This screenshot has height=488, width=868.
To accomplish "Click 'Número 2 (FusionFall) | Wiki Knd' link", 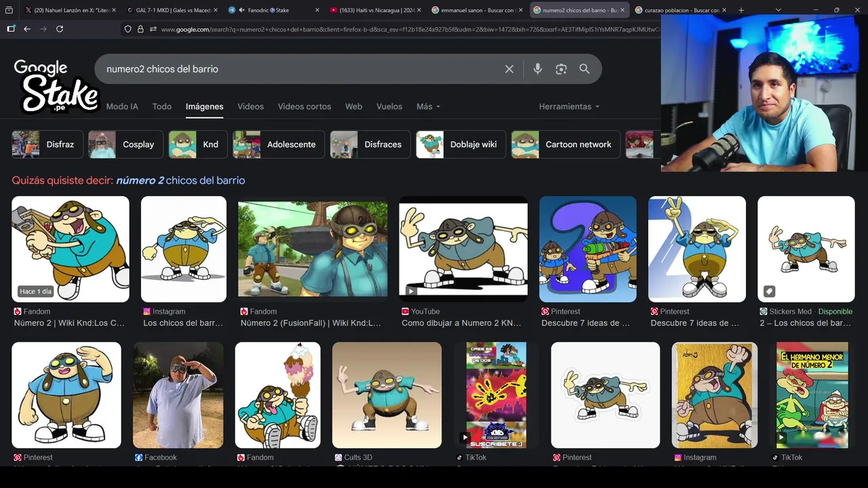I will (311, 323).
